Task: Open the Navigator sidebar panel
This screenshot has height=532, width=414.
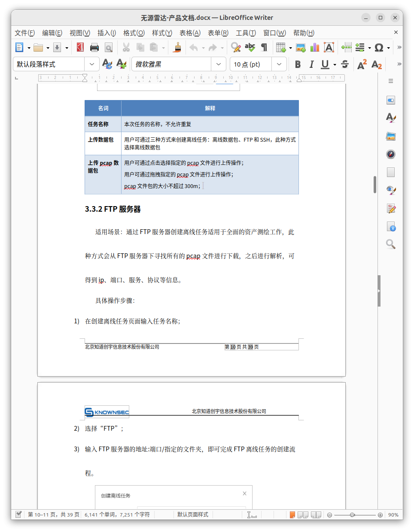Action: click(390, 154)
